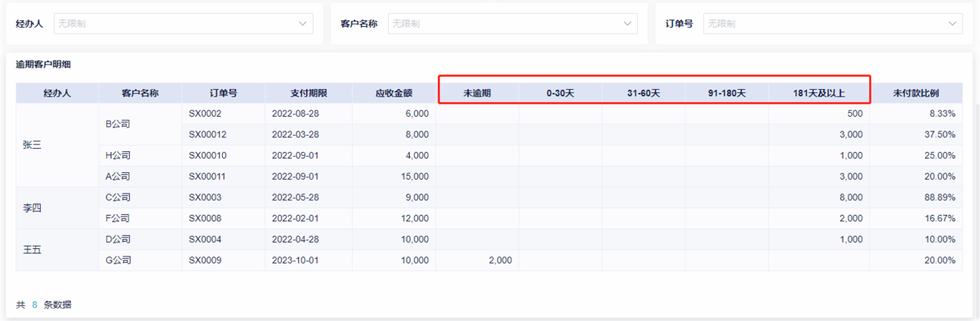Select payment date 2022-04-28
Image resolution: width=980 pixels, height=321 pixels.
click(x=295, y=239)
